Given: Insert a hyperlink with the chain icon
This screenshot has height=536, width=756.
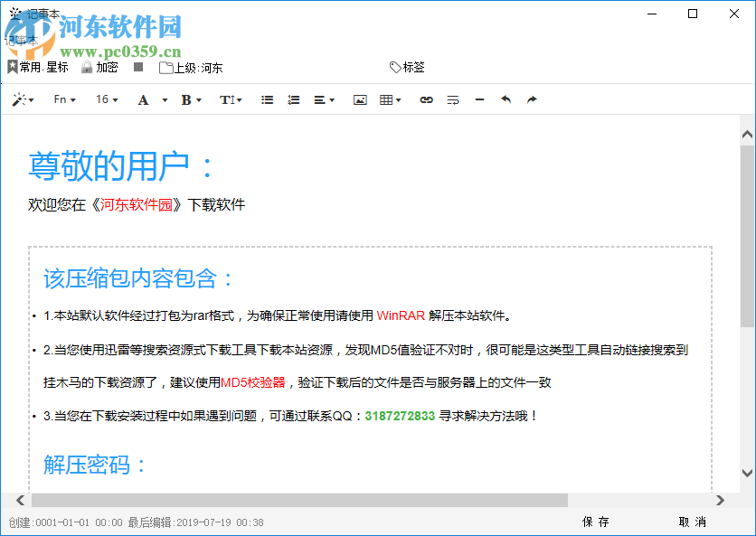Looking at the screenshot, I should [x=425, y=100].
